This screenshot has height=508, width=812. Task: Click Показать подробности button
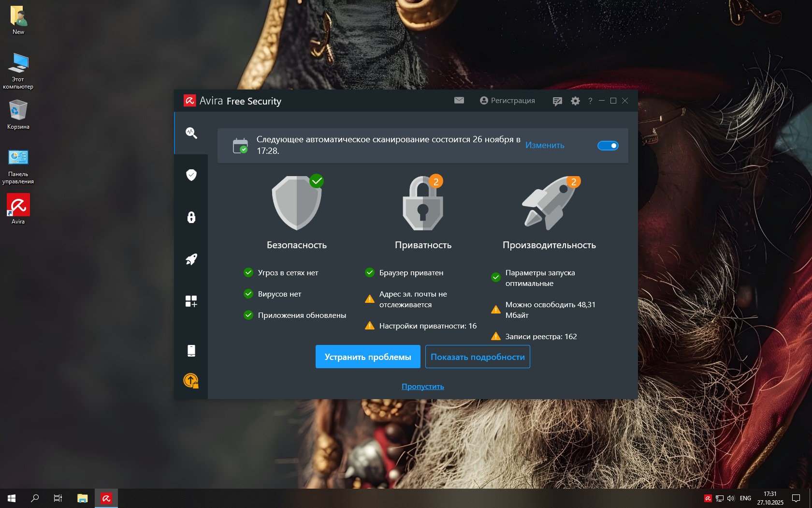(x=478, y=357)
